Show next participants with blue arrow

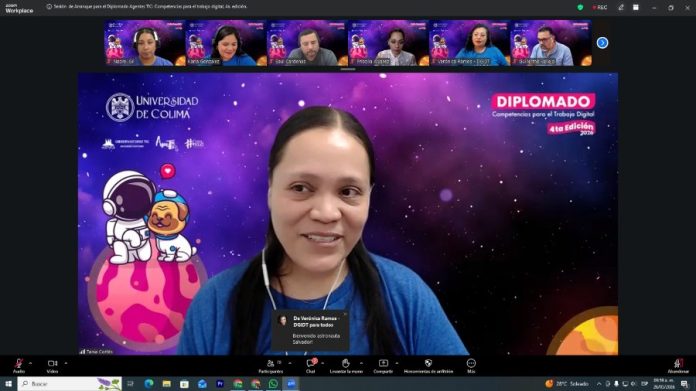pos(602,43)
